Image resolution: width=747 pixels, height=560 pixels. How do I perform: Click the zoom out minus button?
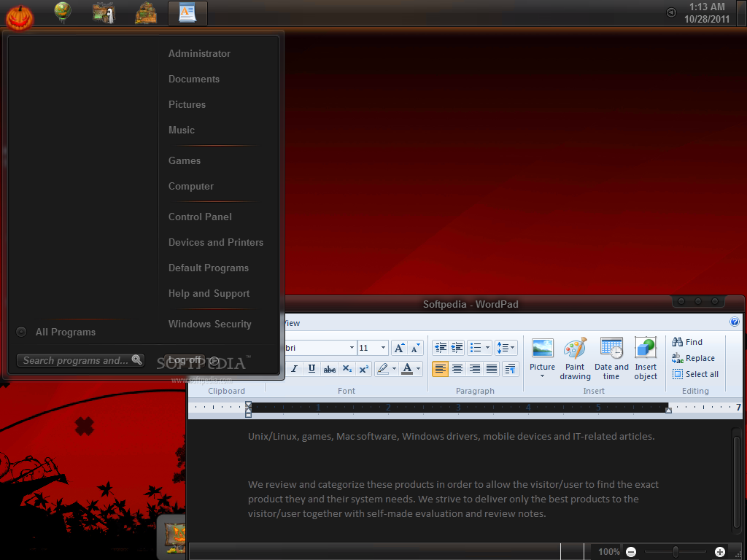[x=631, y=552]
